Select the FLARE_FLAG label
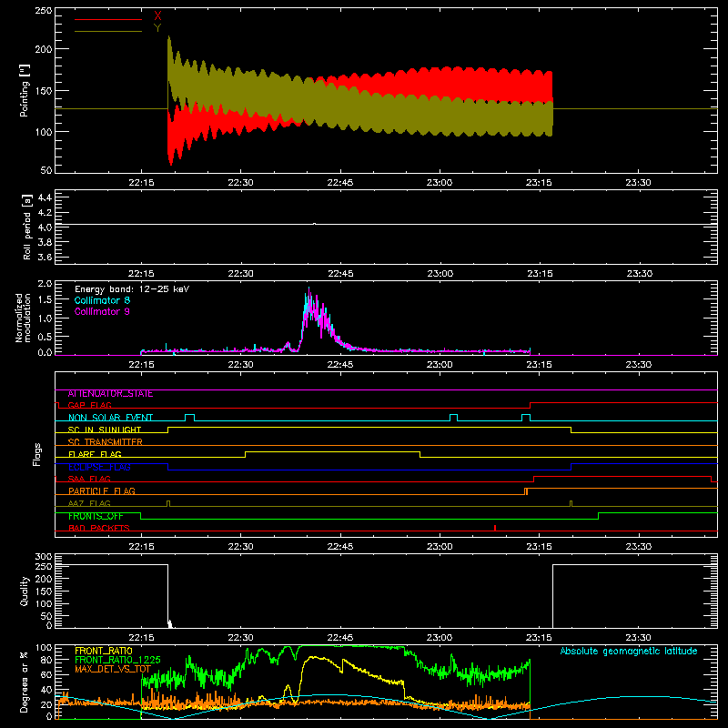 [x=95, y=454]
